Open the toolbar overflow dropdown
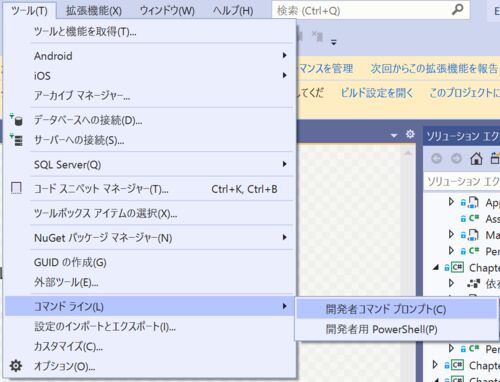Image resolution: width=500 pixels, height=382 pixels. click(x=334, y=42)
